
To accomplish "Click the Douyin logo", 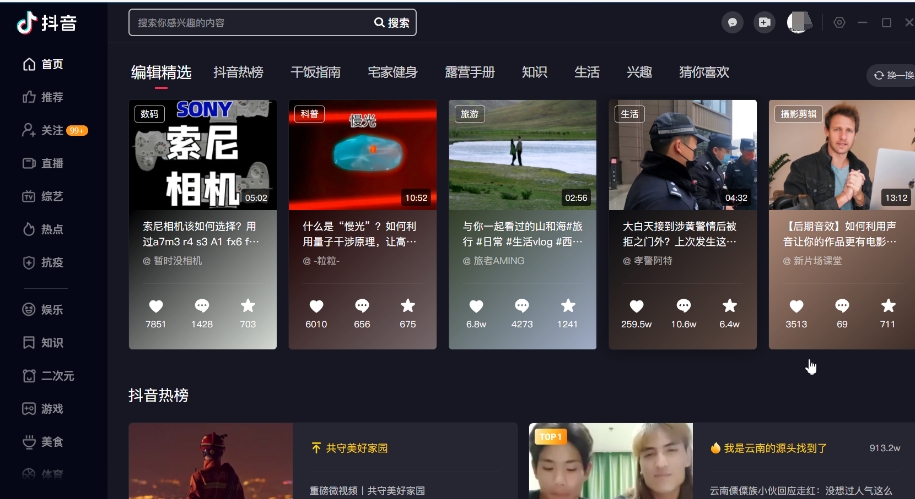I will pyautogui.click(x=47, y=23).
